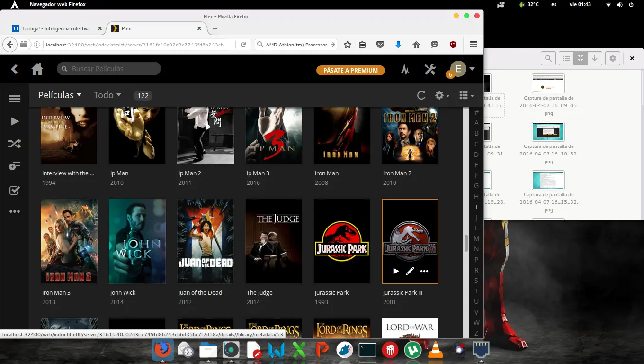The width and height of the screenshot is (644, 364).
Task: Expand the Películas library dropdown
Action: pos(60,95)
